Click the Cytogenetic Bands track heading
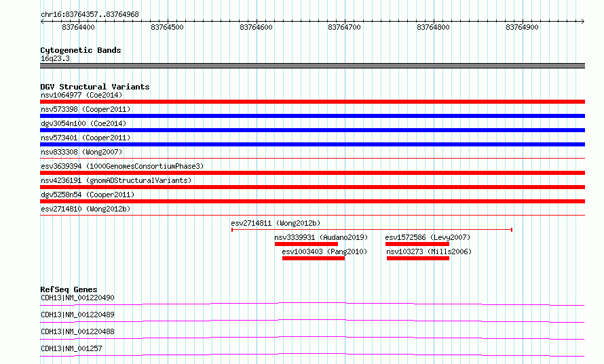 81,50
